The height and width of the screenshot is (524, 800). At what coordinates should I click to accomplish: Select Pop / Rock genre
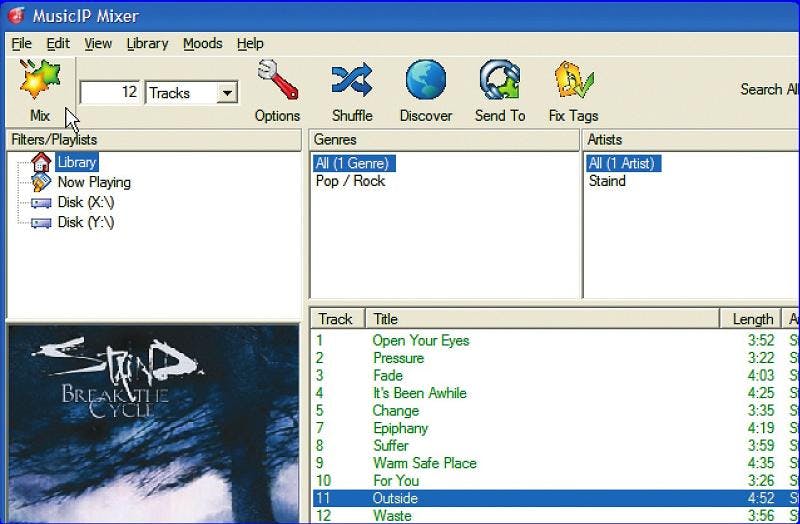coord(351,181)
